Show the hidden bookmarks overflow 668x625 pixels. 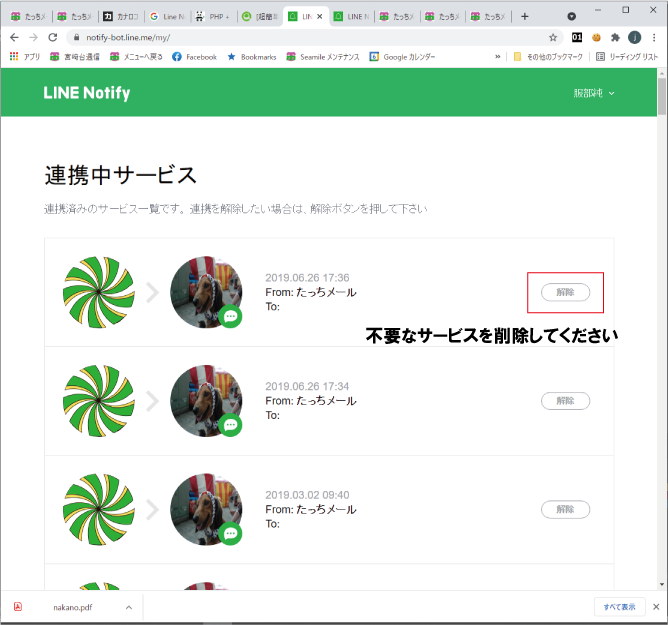click(497, 57)
